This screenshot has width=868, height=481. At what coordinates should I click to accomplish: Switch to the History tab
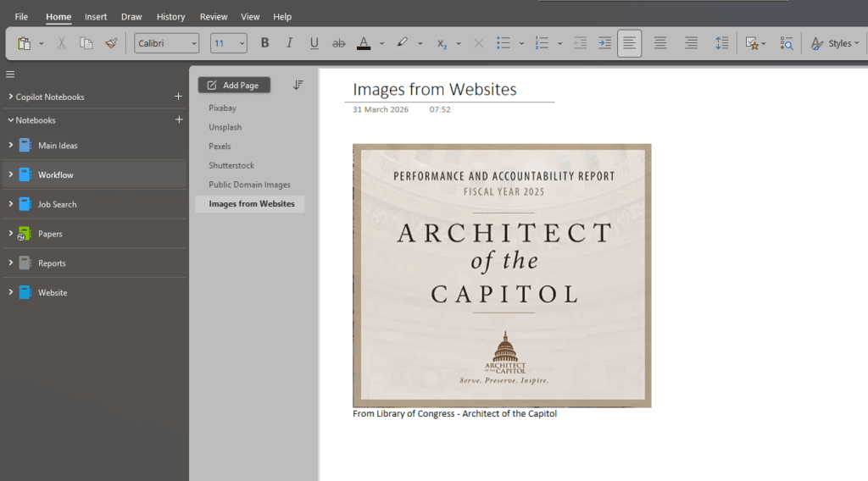click(x=170, y=17)
